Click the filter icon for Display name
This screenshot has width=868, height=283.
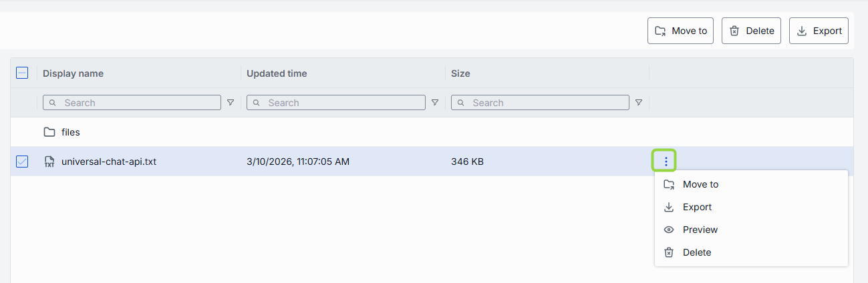click(x=231, y=103)
